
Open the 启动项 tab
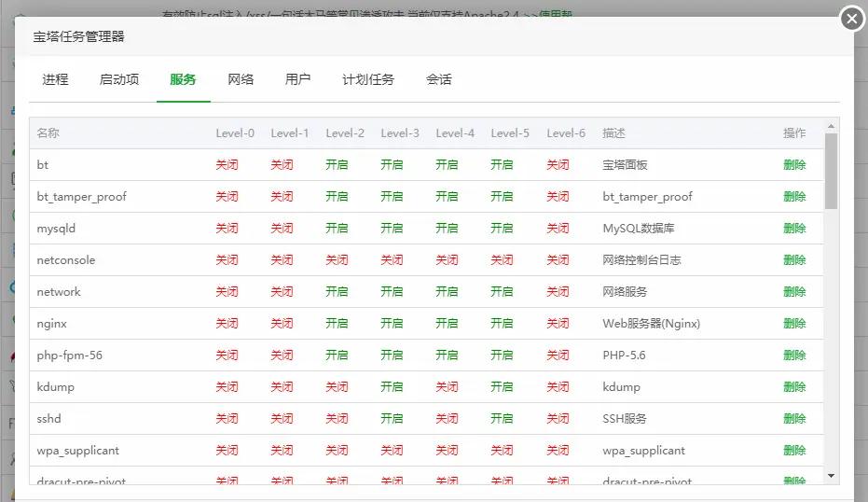[x=119, y=79]
